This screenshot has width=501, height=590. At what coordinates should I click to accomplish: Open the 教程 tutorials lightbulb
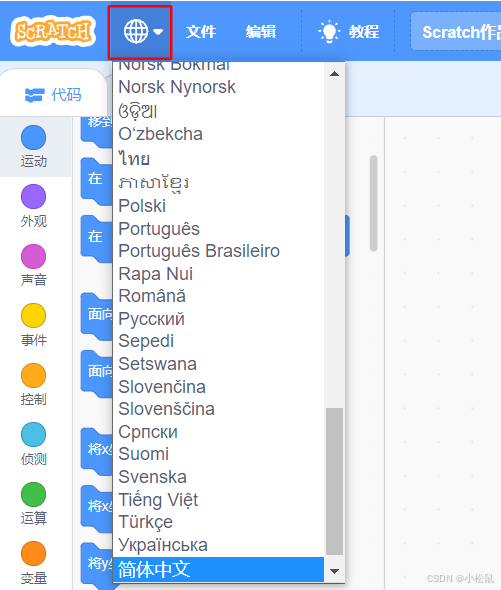tap(349, 32)
